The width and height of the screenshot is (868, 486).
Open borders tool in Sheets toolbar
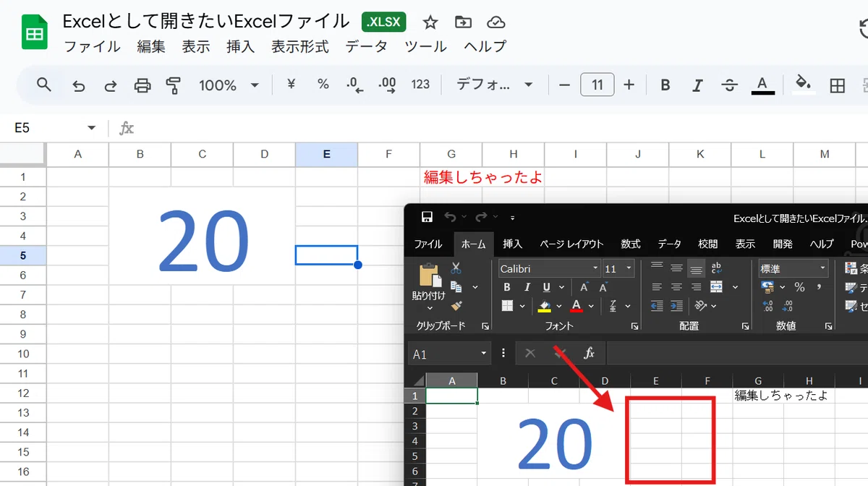coord(837,85)
